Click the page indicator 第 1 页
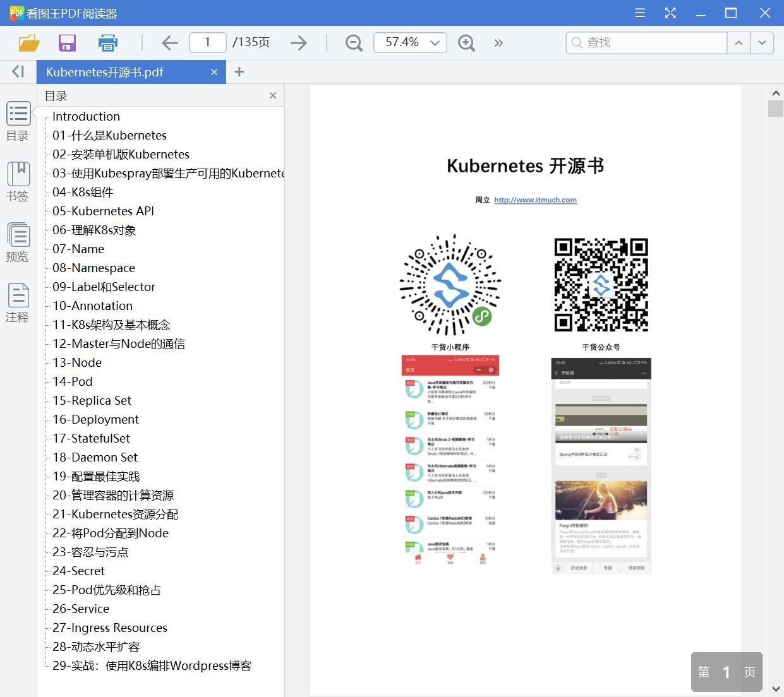The image size is (784, 697). point(727,672)
